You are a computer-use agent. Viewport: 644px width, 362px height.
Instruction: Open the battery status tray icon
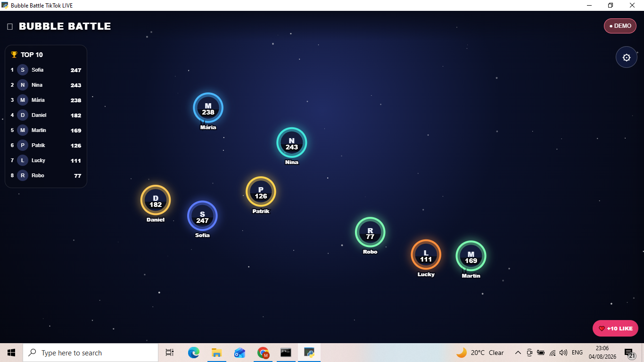tap(541, 353)
